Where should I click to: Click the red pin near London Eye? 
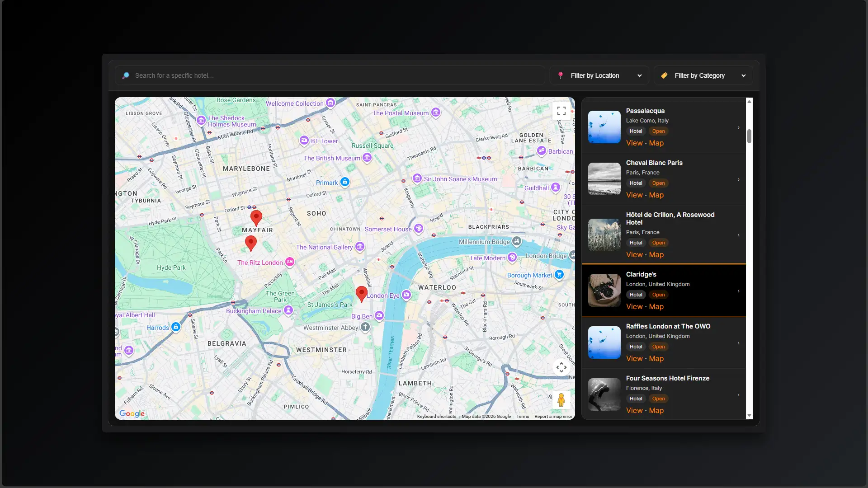click(361, 293)
